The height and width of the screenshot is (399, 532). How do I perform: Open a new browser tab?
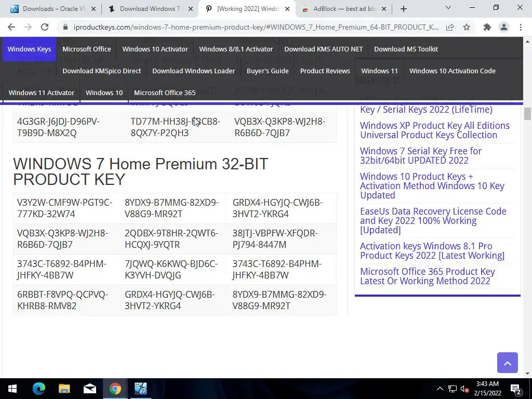click(403, 9)
